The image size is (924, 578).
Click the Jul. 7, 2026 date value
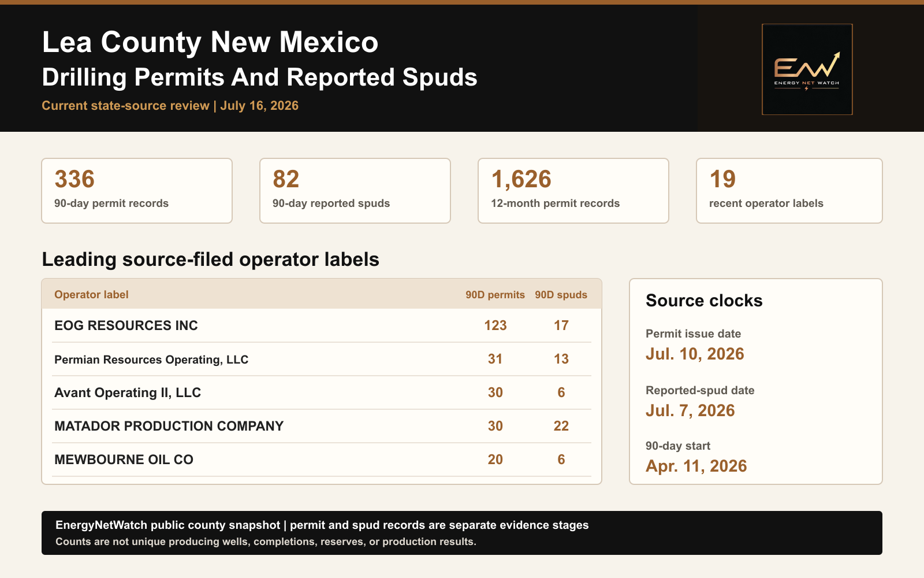coord(690,410)
